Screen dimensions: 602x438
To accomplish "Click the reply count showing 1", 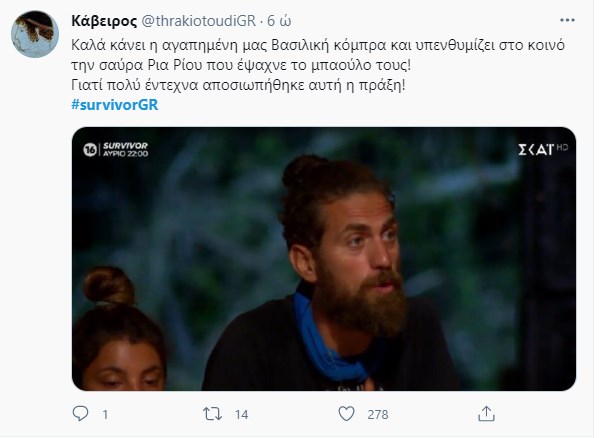I will point(105,415).
